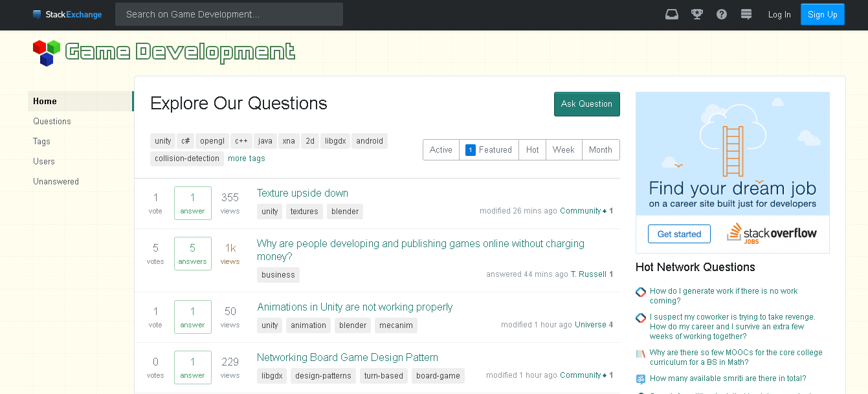Click the Workplace site icon beside first hot question
The width and height of the screenshot is (868, 394).
point(641,292)
